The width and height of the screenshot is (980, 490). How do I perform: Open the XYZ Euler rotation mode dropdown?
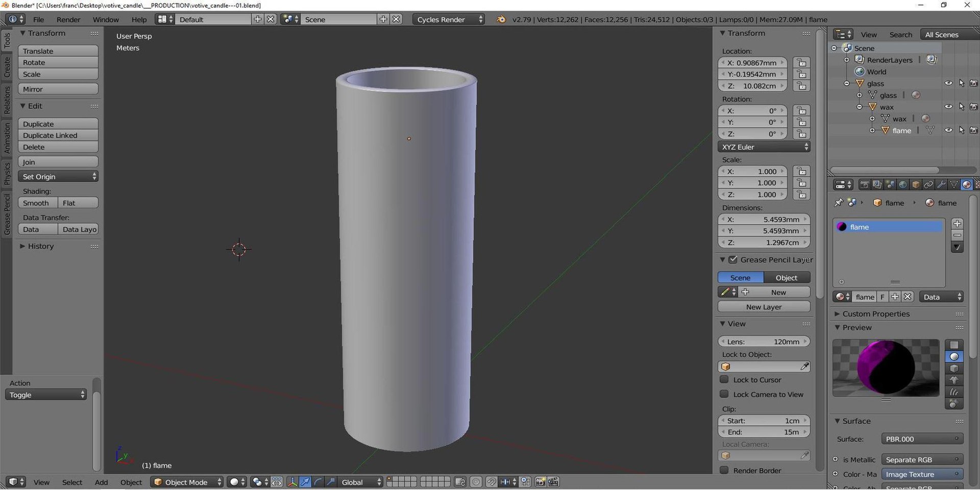pos(764,146)
